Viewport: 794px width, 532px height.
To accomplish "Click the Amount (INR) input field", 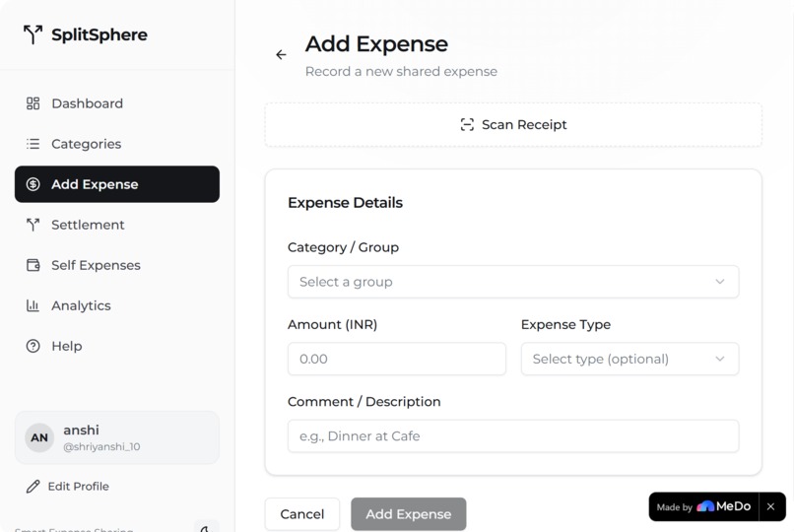I will 396,359.
